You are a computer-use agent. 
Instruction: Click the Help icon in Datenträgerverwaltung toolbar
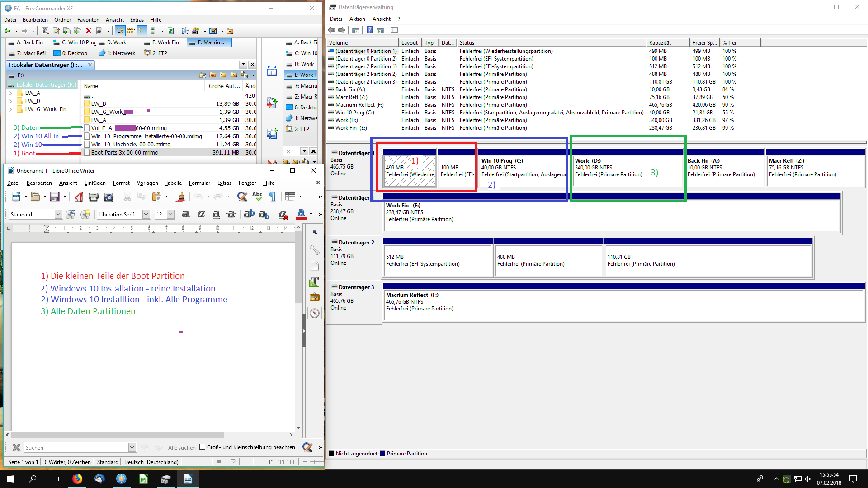pyautogui.click(x=369, y=30)
